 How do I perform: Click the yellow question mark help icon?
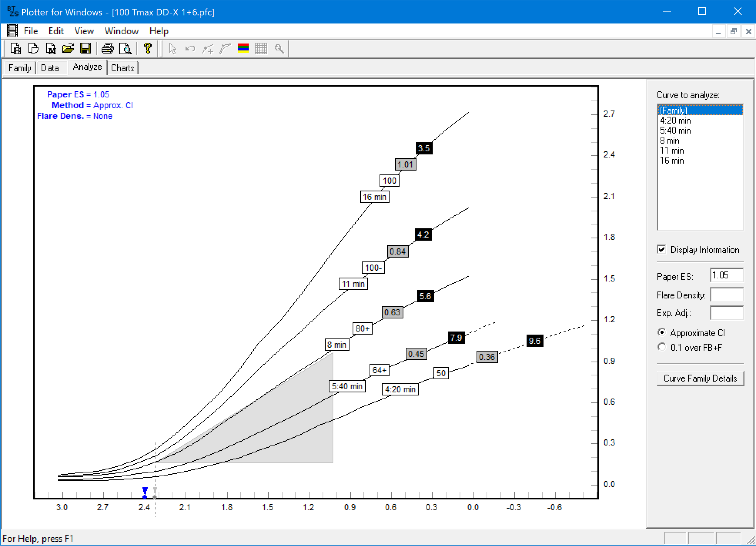[x=147, y=49]
